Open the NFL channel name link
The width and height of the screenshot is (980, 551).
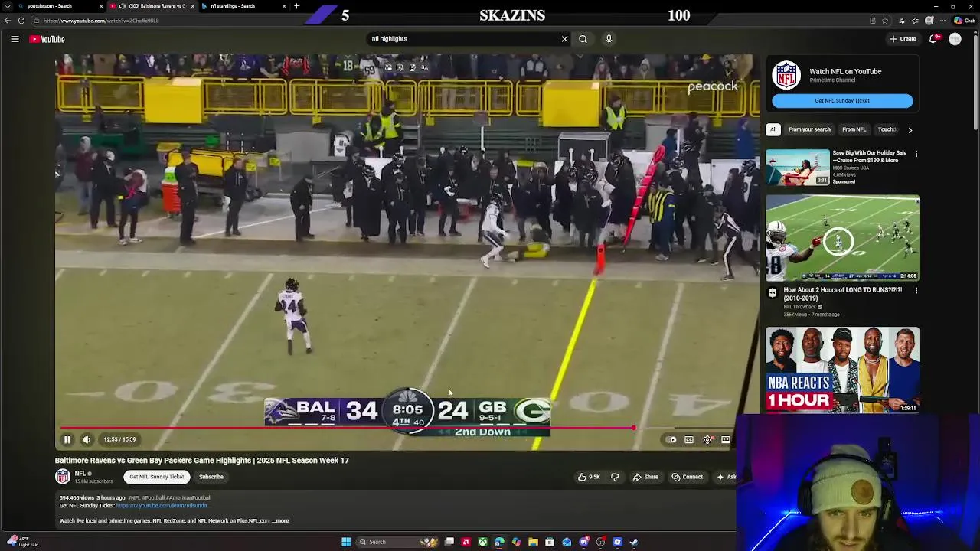80,474
